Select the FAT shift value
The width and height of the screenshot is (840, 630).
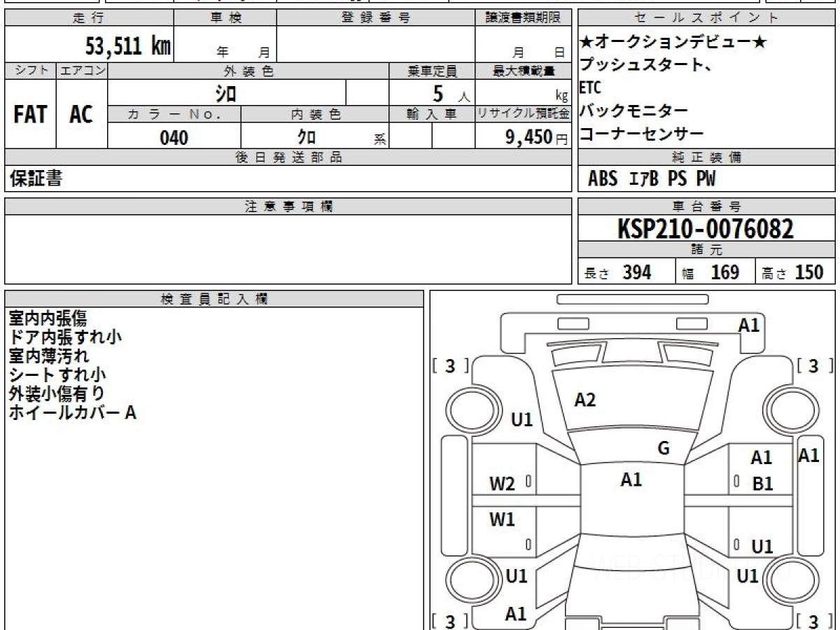[x=30, y=114]
